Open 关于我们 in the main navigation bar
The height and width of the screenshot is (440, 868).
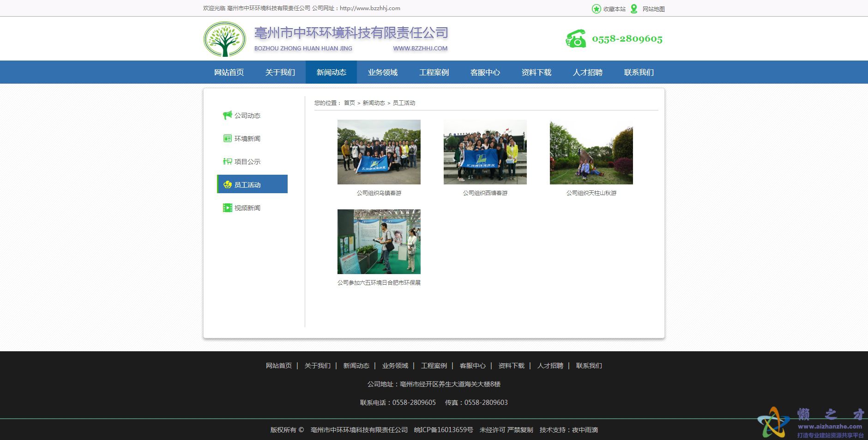click(x=280, y=73)
